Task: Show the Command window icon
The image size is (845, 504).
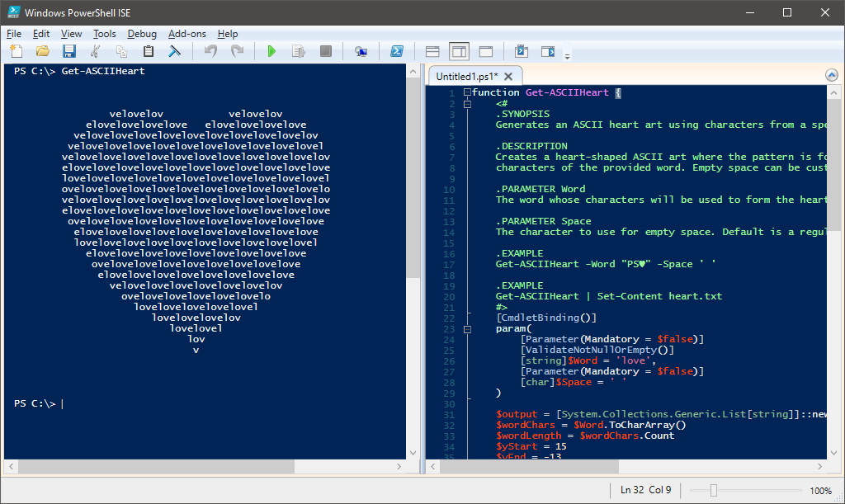Action: coord(522,51)
